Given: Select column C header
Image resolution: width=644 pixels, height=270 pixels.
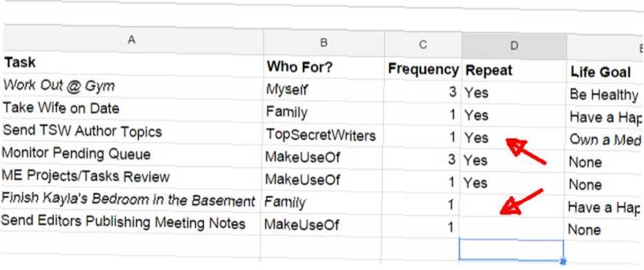Looking at the screenshot, I should point(422,44).
